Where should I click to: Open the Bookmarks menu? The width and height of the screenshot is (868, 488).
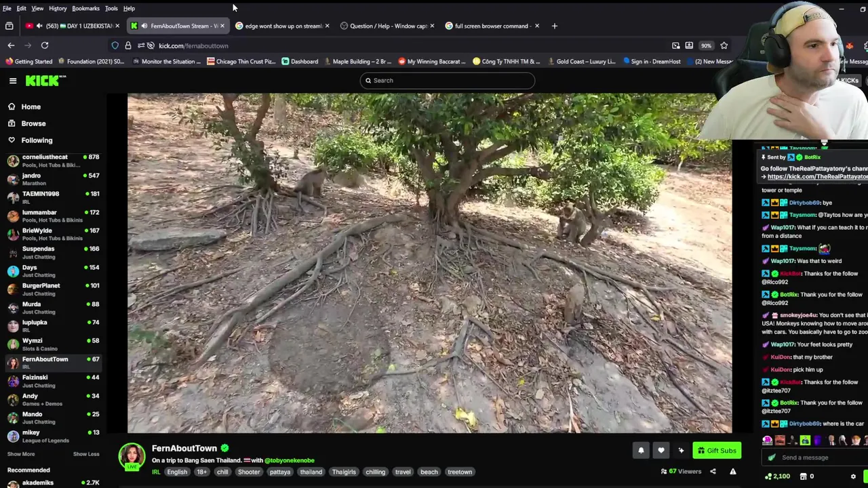click(85, 8)
